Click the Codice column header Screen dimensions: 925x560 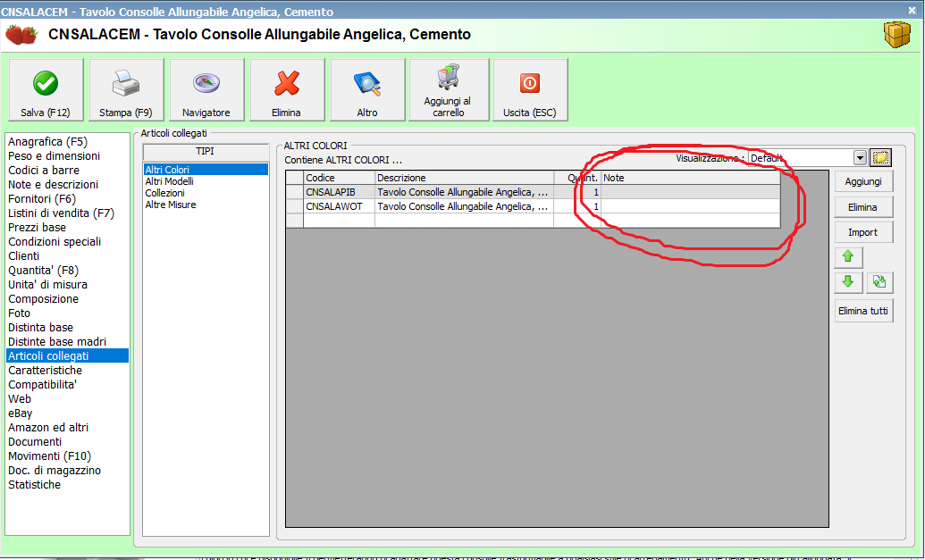pyautogui.click(x=340, y=178)
